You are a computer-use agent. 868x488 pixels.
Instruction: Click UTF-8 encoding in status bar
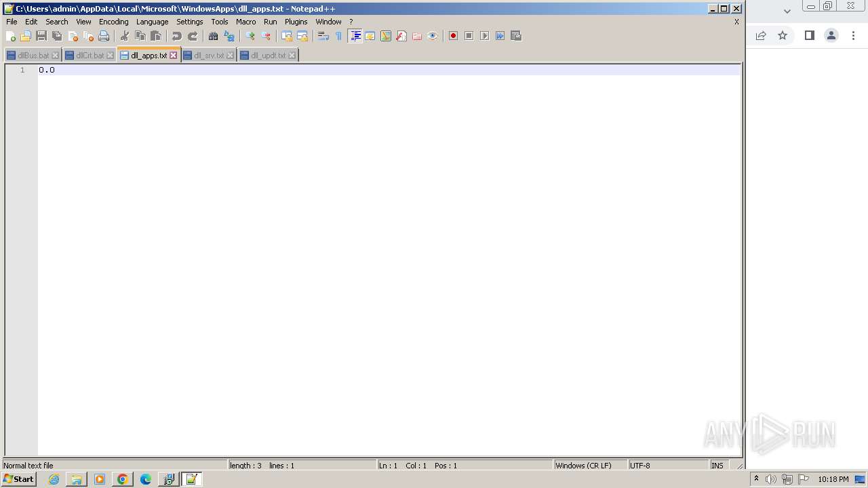[668, 466]
